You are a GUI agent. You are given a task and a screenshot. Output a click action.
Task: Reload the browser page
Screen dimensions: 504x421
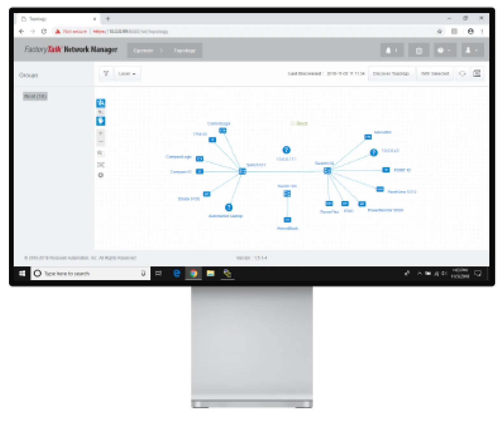(x=44, y=31)
